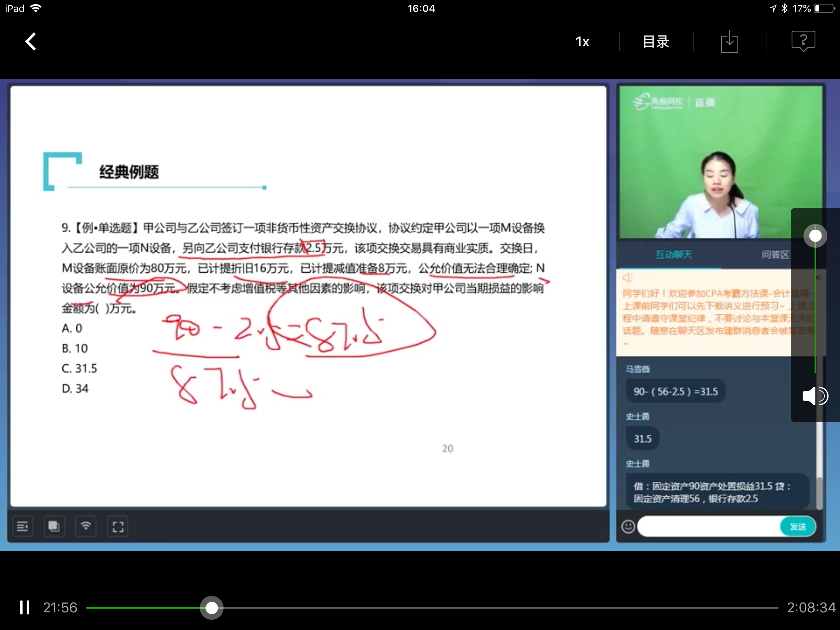Change playback speed via 1x control

[x=582, y=41]
